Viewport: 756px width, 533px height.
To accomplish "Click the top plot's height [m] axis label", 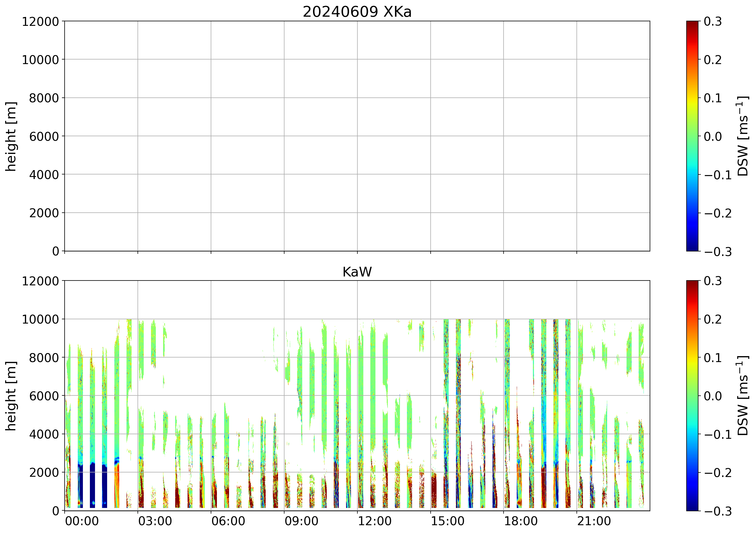I will click(11, 136).
